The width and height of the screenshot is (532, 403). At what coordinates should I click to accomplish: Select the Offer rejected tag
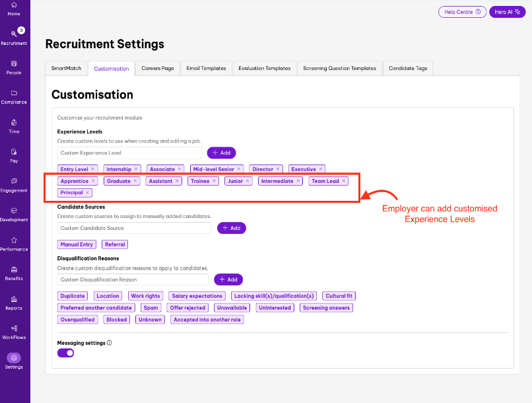187,308
